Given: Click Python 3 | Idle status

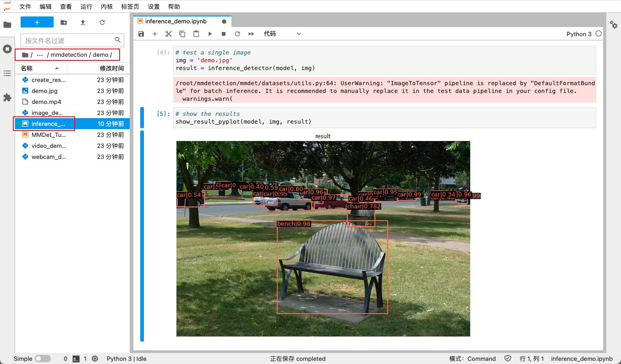Looking at the screenshot, I should [x=126, y=359].
